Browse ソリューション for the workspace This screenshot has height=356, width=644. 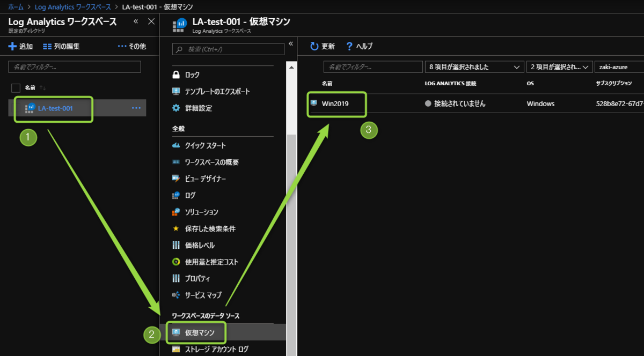[x=201, y=212]
